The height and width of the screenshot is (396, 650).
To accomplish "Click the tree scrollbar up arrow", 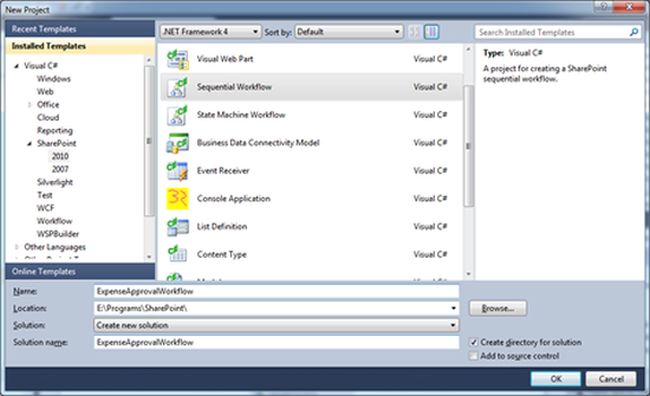I will point(149,61).
